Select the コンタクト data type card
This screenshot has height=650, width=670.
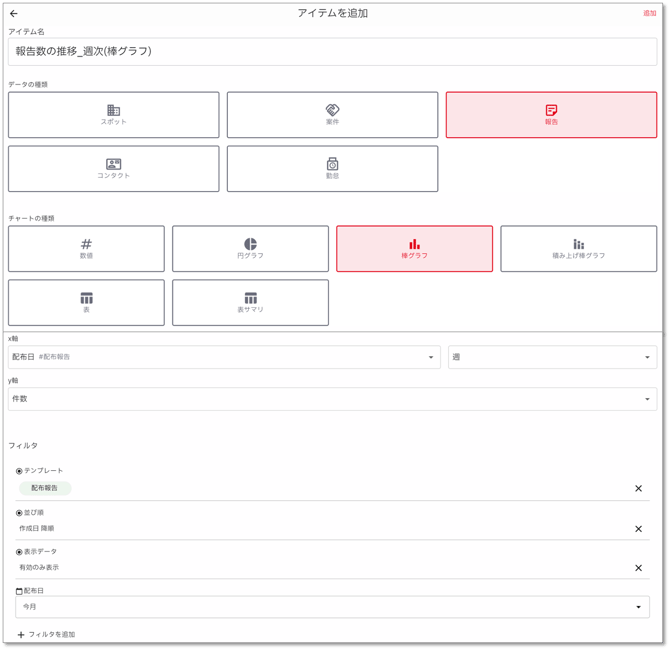click(113, 168)
